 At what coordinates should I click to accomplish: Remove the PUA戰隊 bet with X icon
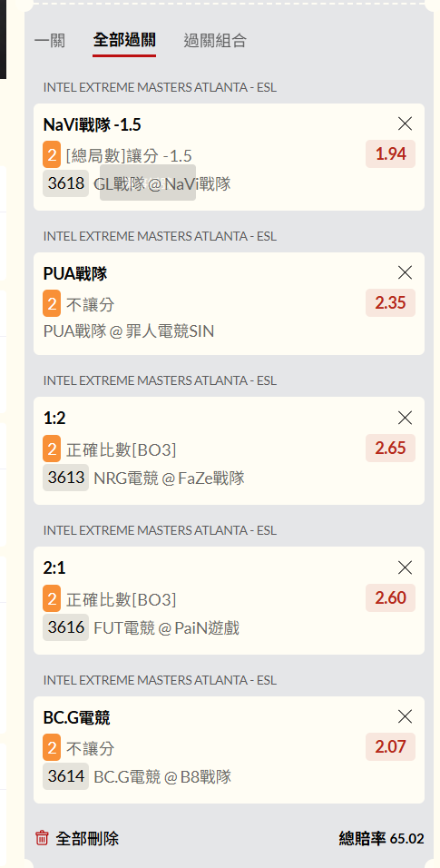[x=406, y=272]
